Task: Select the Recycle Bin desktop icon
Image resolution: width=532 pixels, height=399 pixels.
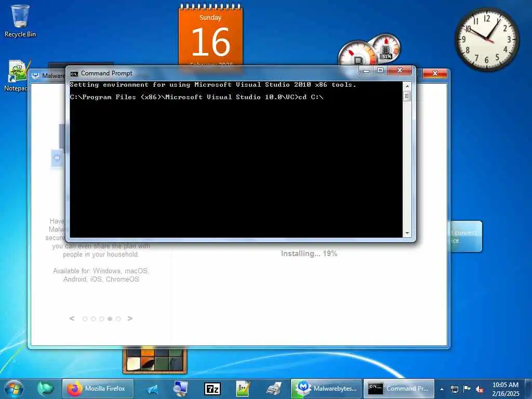Action: [20, 21]
